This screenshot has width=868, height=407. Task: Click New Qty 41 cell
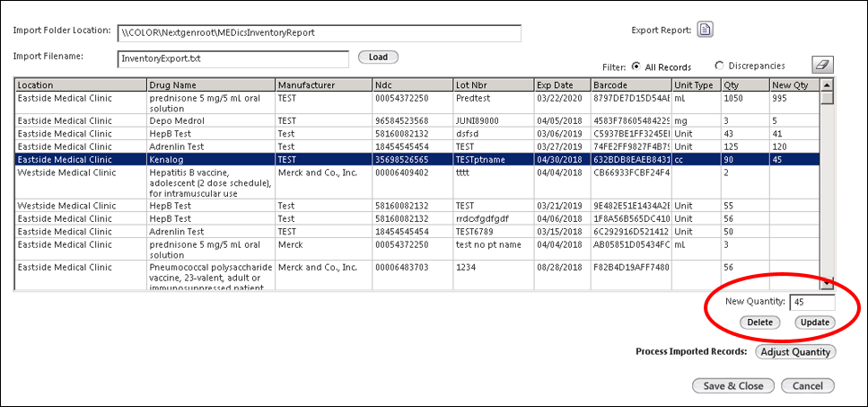coord(795,134)
